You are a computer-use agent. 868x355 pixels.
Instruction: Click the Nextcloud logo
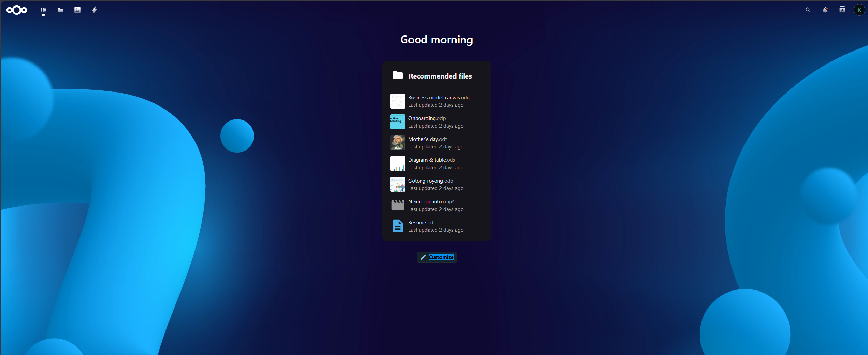[17, 10]
